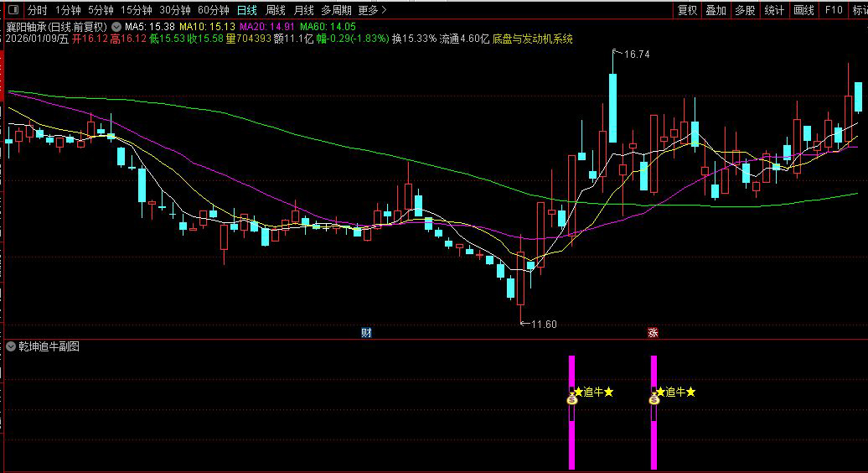This screenshot has height=473, width=868.
Task: Click the grid icon left of 分时
Action: (x=12, y=10)
